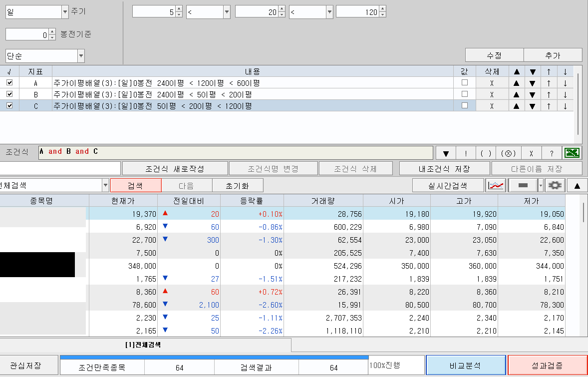Expand the 단순 combo box
588x377 pixels.
click(80, 55)
